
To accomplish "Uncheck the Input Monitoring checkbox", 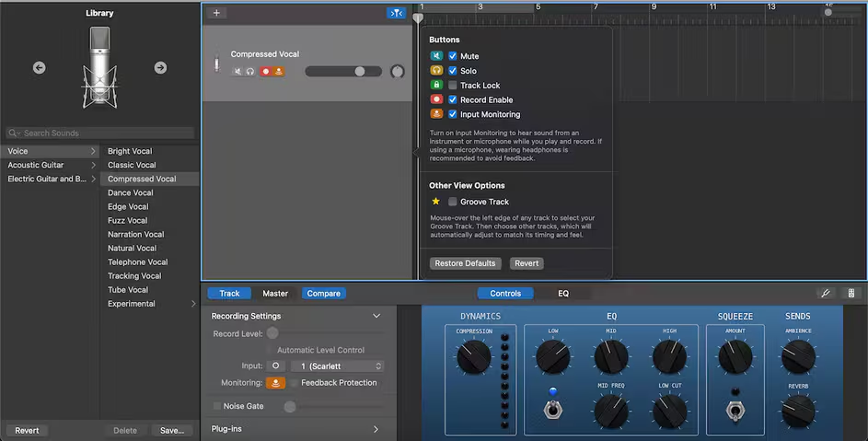I will (x=452, y=114).
